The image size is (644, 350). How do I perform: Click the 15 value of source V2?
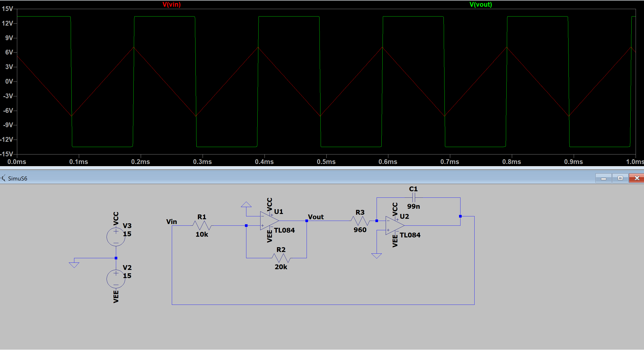(x=127, y=276)
